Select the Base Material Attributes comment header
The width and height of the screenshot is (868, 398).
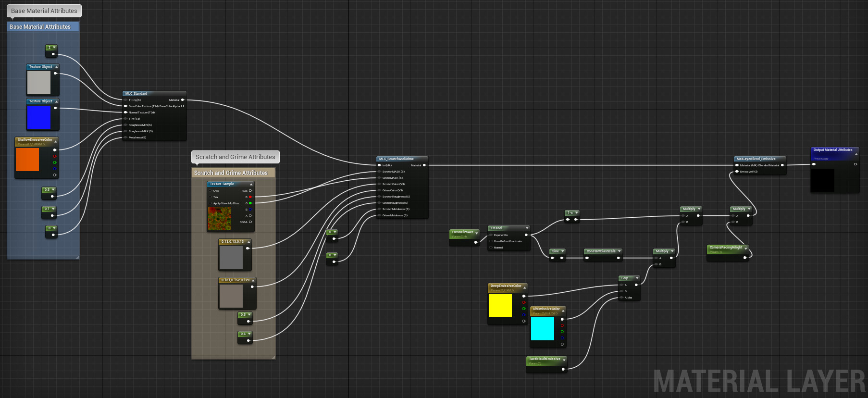(40, 27)
